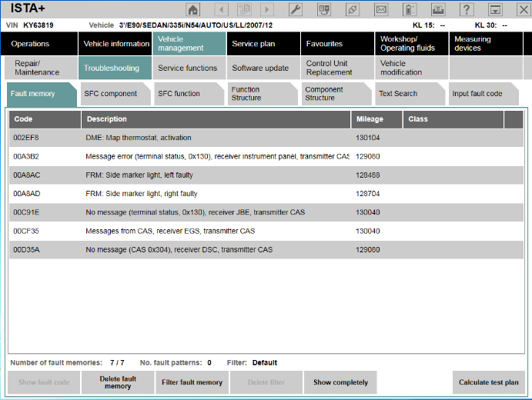The height and width of the screenshot is (400, 532).
Task: Click the VIN value KY63819
Action: 38,25
